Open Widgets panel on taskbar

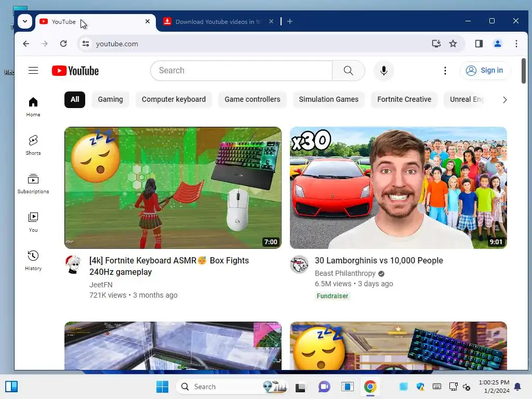11,387
